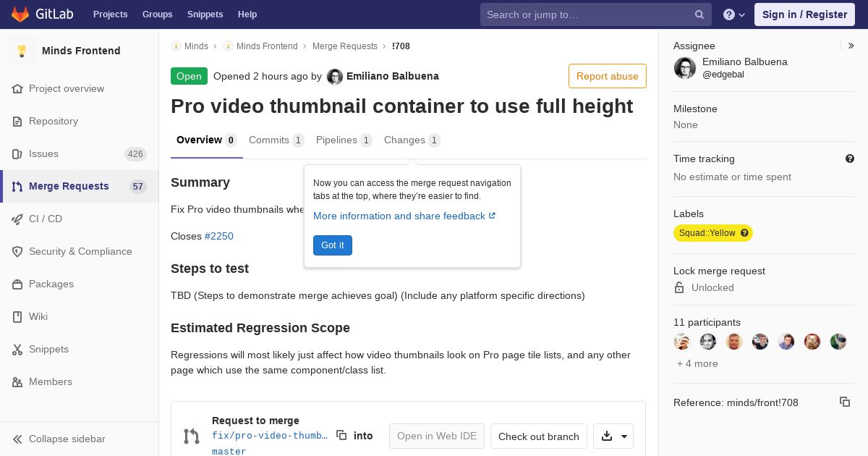Click the Report abuse button
Viewport: 868px width, 456px height.
coord(608,76)
